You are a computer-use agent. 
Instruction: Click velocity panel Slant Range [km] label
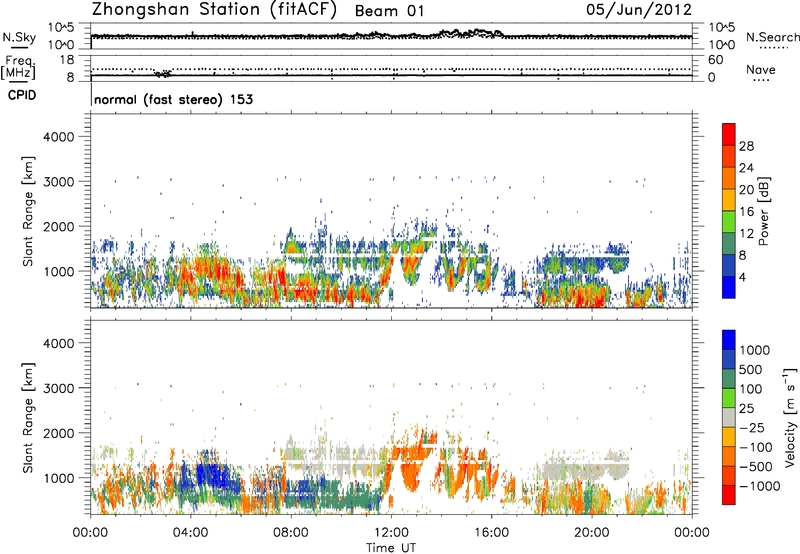point(28,418)
